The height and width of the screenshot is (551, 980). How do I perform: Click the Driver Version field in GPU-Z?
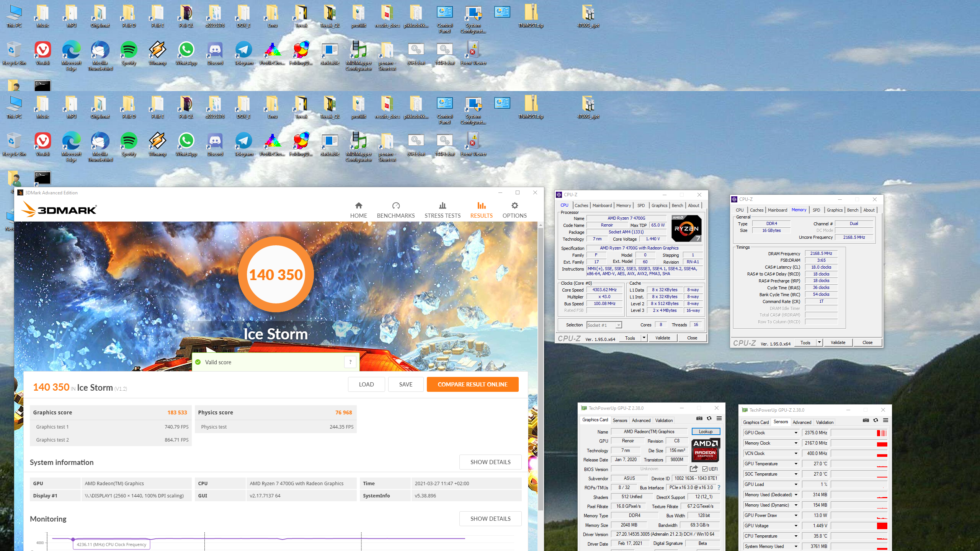click(x=665, y=534)
